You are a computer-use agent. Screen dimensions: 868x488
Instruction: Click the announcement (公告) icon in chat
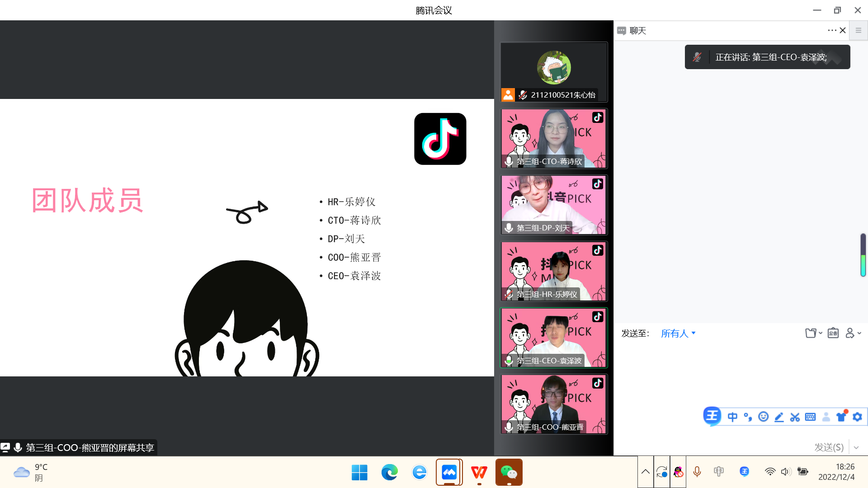tap(833, 333)
